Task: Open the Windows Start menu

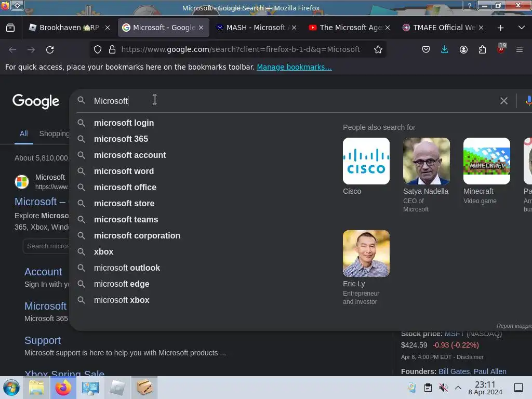Action: [11, 388]
